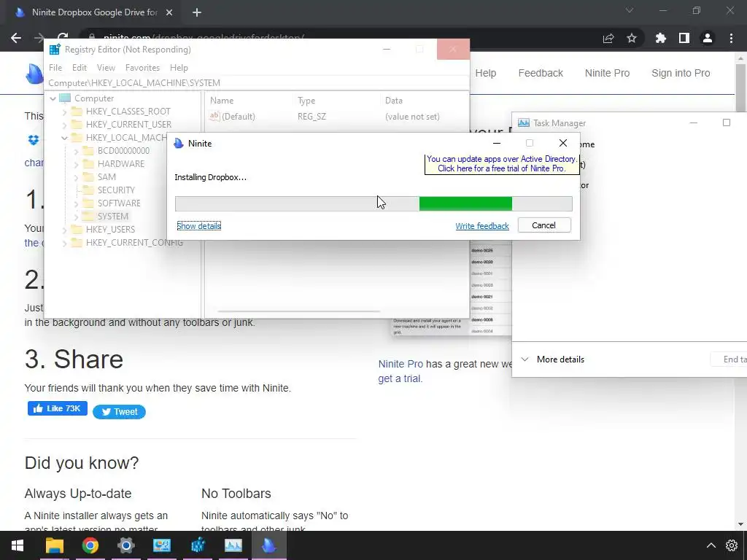Select the SAM key
The height and width of the screenshot is (560, 747).
point(107,176)
